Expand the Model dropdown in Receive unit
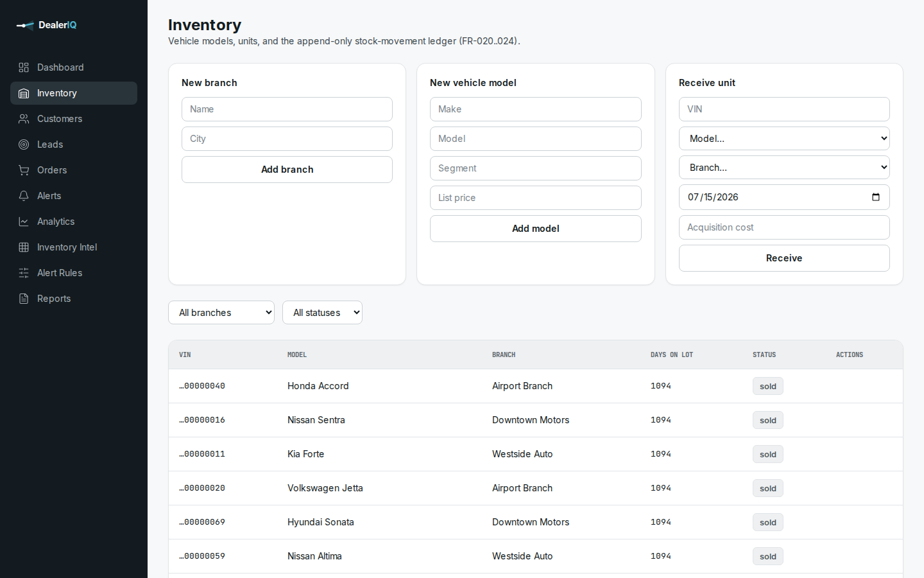924x578 pixels. [x=784, y=139]
